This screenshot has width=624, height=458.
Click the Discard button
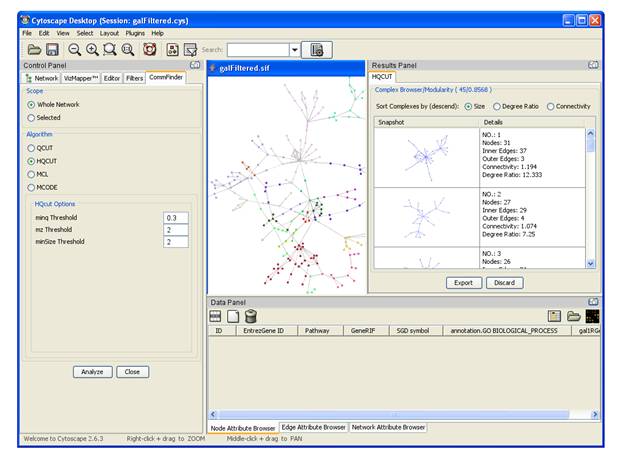tap(504, 283)
